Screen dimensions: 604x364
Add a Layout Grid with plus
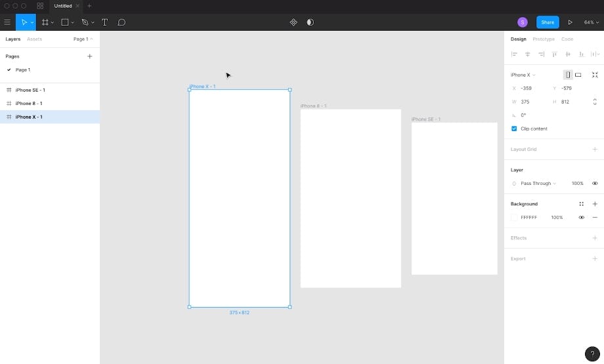[x=595, y=150]
